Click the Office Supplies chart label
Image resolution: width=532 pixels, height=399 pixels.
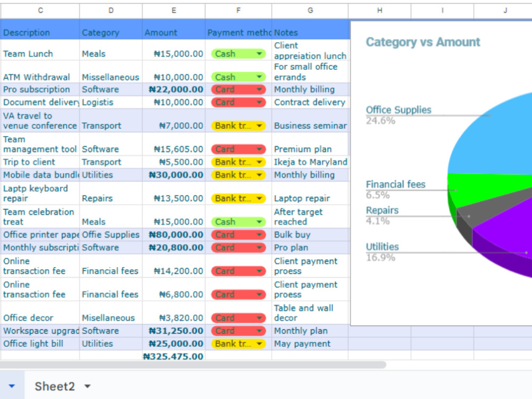(x=398, y=110)
